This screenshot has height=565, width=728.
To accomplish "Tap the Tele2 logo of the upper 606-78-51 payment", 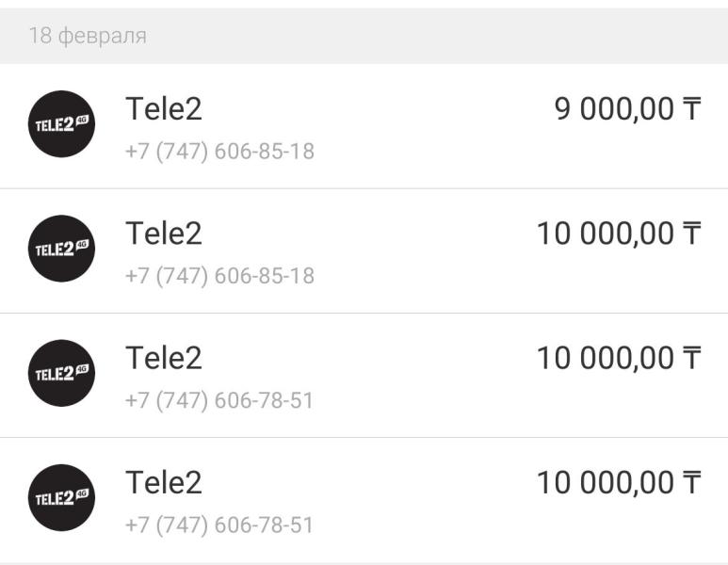I will click(x=61, y=373).
